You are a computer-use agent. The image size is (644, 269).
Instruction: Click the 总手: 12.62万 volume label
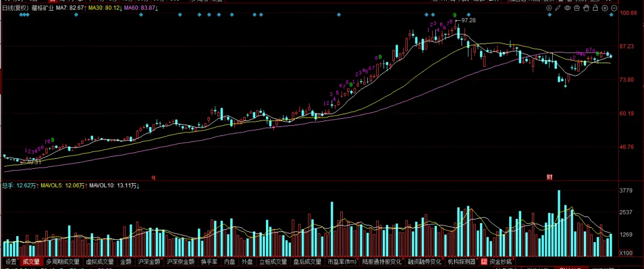coord(20,185)
